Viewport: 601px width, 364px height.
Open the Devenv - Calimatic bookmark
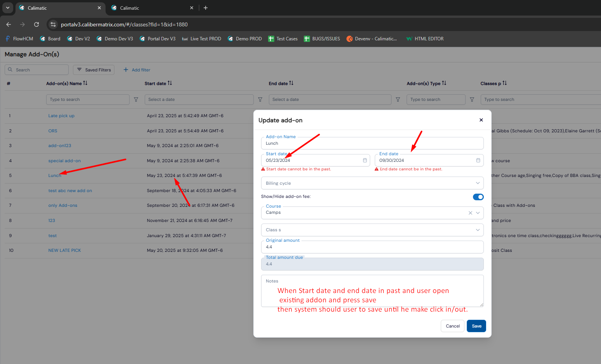point(372,39)
